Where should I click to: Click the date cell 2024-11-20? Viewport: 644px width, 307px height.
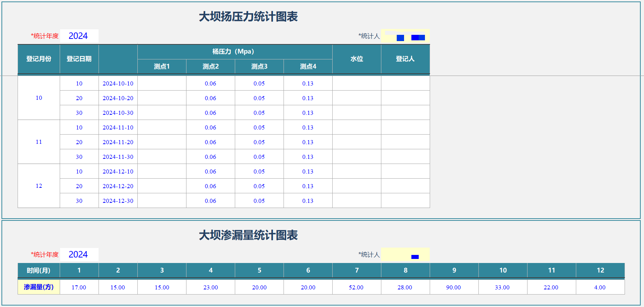pyautogui.click(x=118, y=142)
